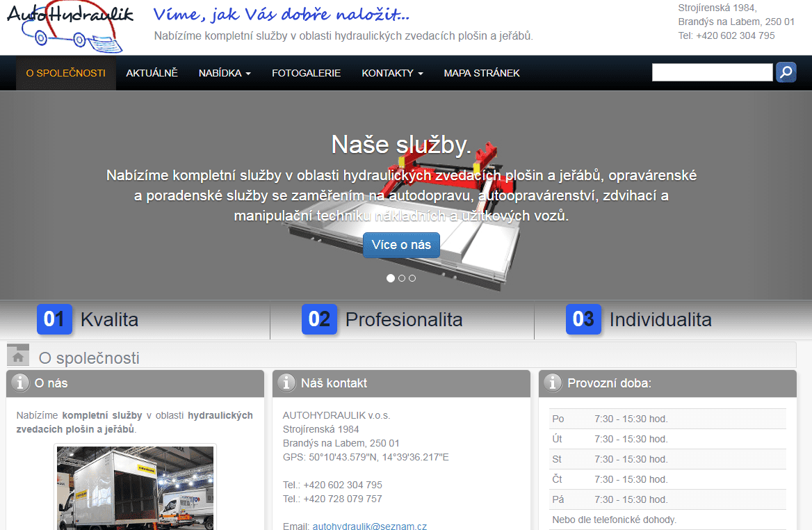Select the first carousel slide dot

[391, 278]
